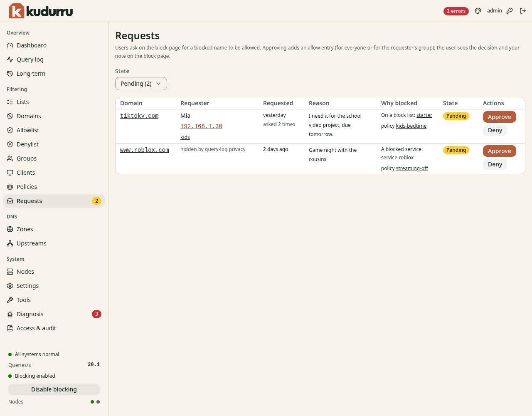
Task: Open the streaming-off policy link
Action: [412, 168]
